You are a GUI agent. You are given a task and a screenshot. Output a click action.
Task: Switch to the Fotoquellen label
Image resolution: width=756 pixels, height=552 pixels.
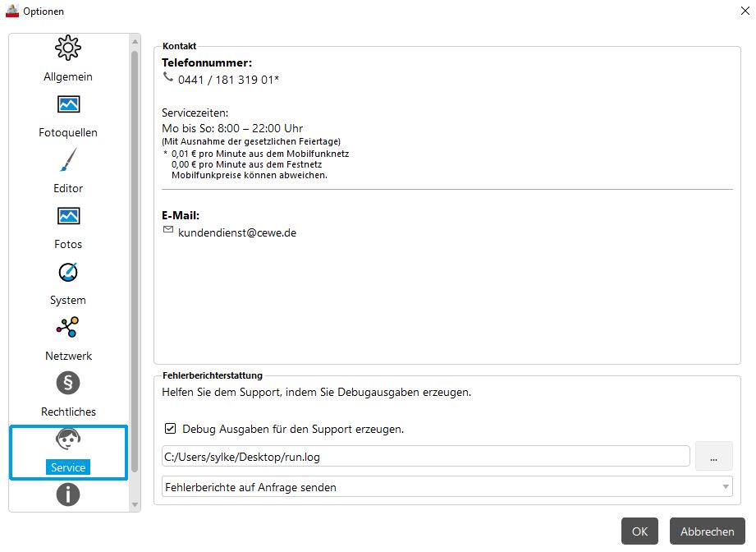pos(68,133)
